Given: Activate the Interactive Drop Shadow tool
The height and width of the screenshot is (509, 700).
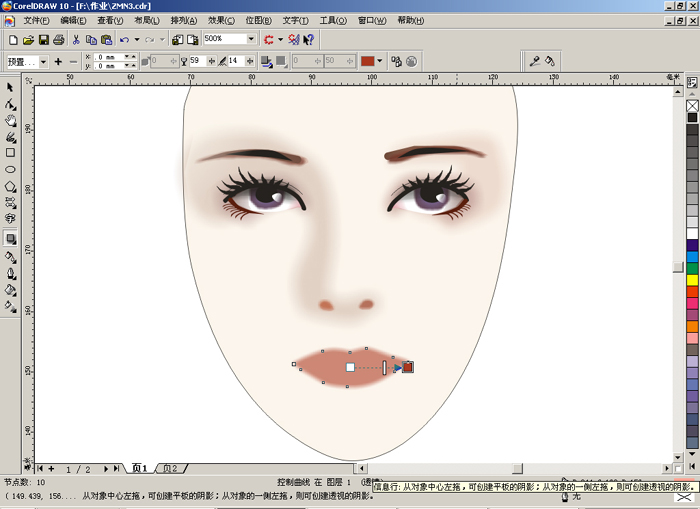Looking at the screenshot, I should [x=10, y=239].
